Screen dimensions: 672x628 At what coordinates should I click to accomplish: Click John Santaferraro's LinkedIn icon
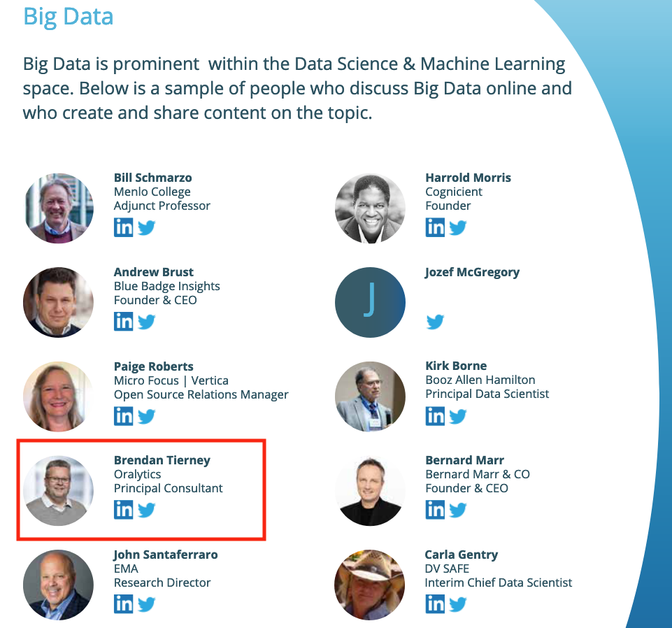(x=123, y=604)
